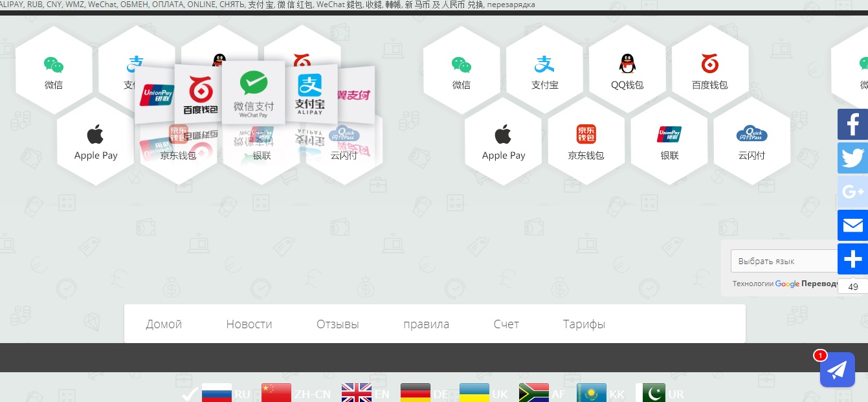Click the email envelope share icon
This screenshot has height=402, width=868.
[852, 225]
